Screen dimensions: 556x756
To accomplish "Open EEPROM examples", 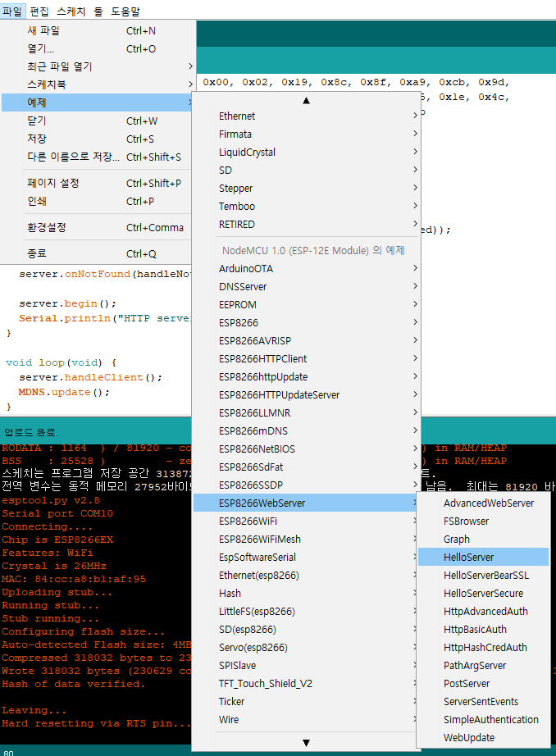I will point(307,305).
